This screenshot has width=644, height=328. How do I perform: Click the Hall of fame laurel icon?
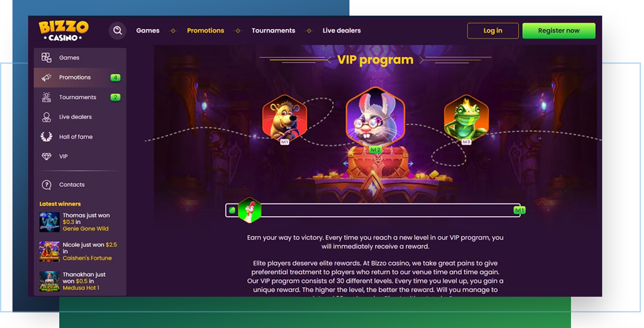[x=46, y=136]
